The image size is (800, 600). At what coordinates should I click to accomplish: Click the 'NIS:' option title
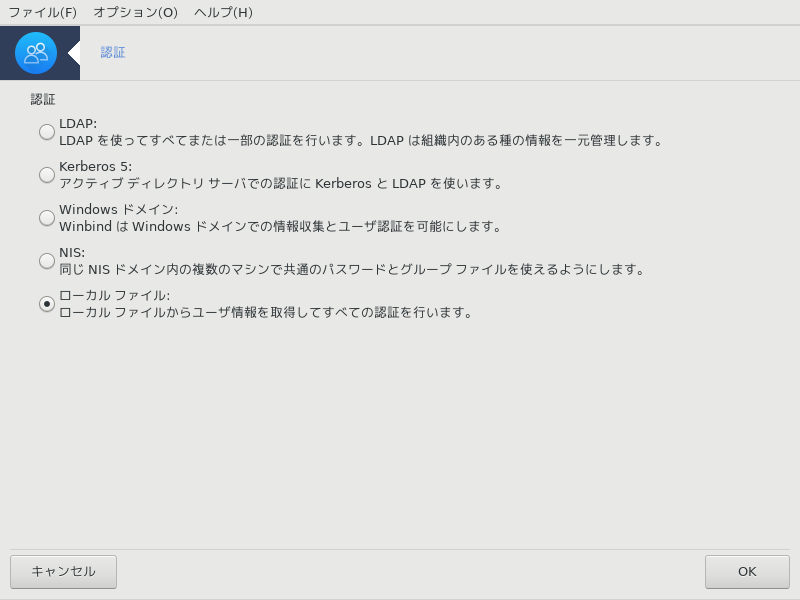72,253
